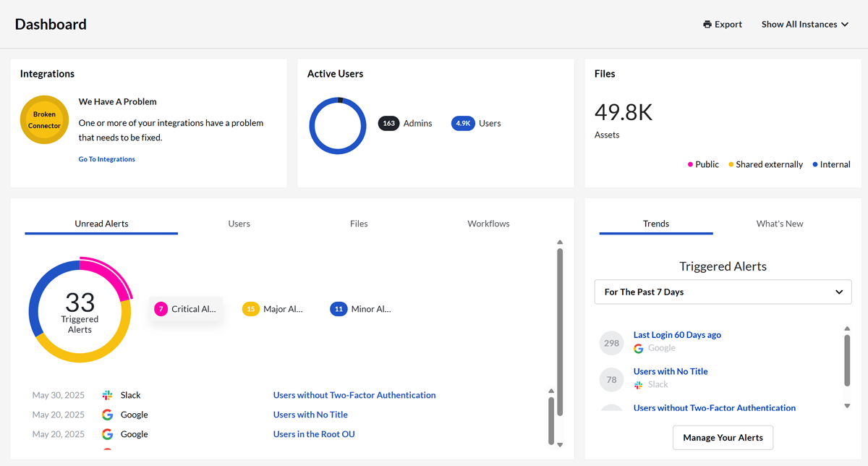Click the Manage Your Alerts button
This screenshot has height=466, width=868.
coord(723,438)
